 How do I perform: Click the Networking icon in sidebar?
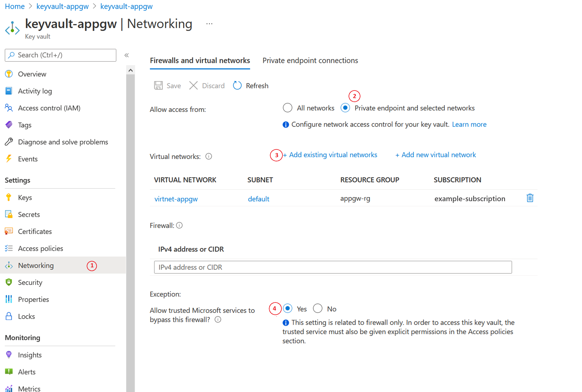[x=10, y=265]
